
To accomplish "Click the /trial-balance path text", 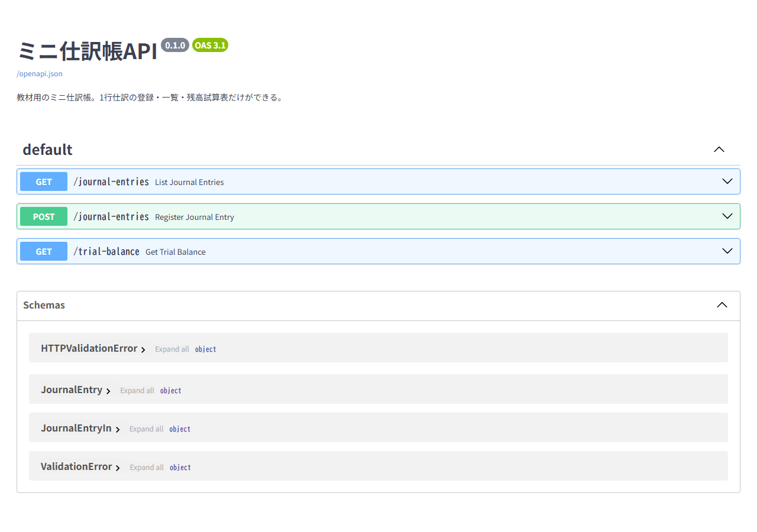I will [x=106, y=251].
